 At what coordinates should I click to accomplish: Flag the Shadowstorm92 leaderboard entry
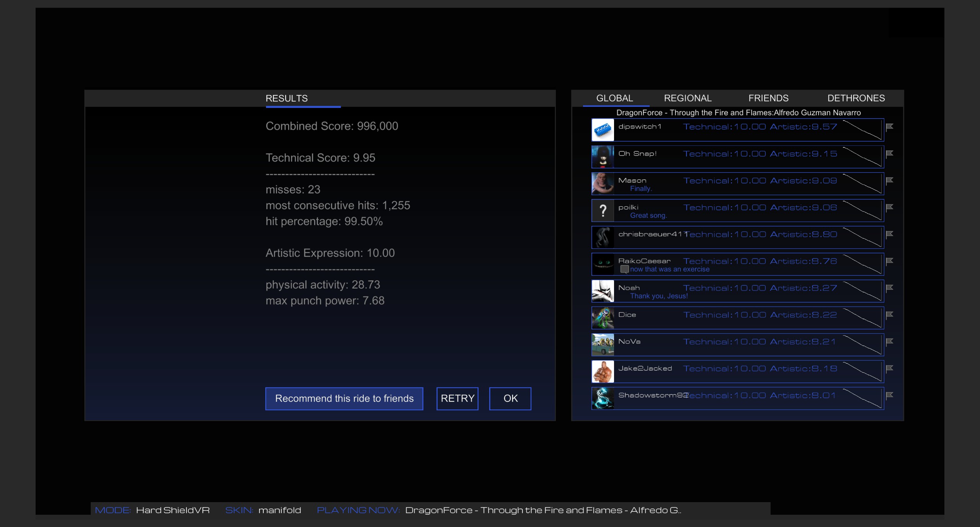[x=890, y=395]
